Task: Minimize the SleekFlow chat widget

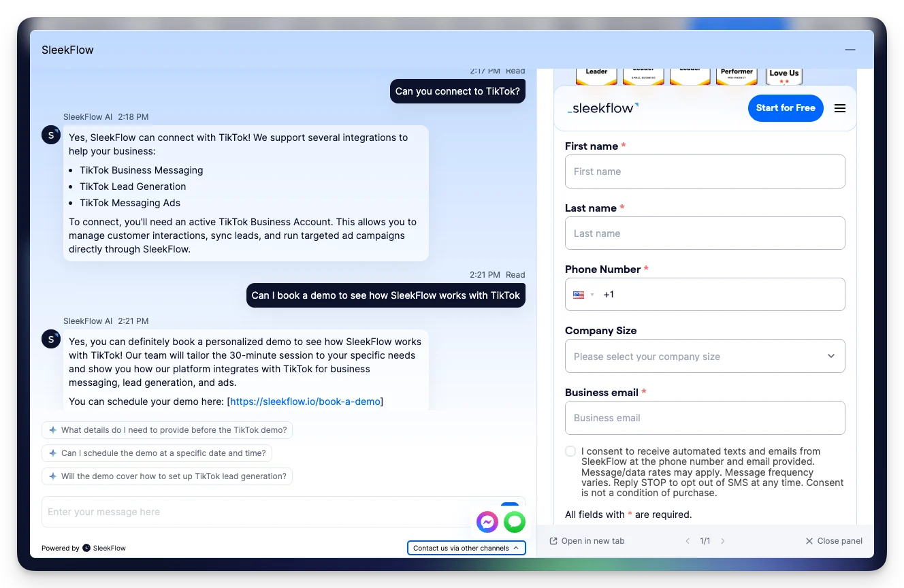Action: [x=850, y=50]
